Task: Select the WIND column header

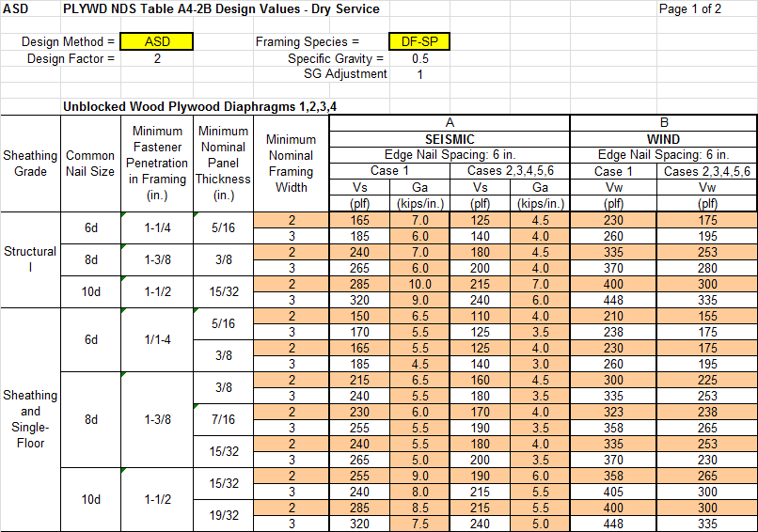Action: pos(663,139)
